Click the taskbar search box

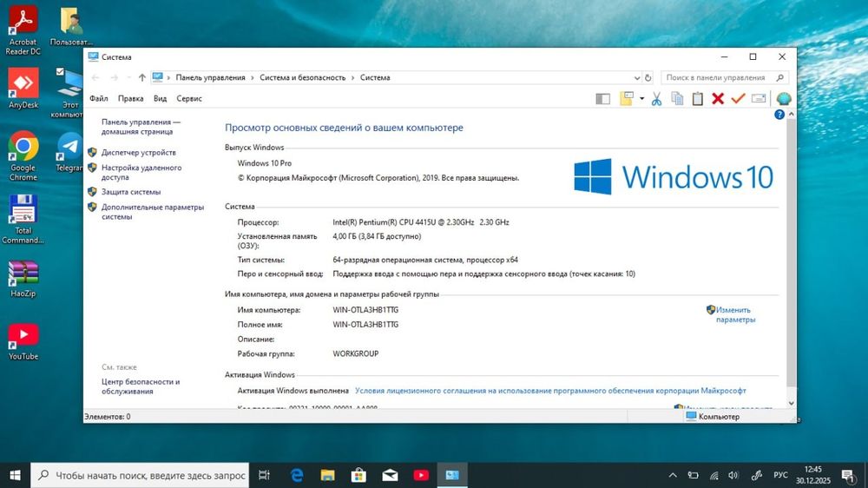pos(140,475)
